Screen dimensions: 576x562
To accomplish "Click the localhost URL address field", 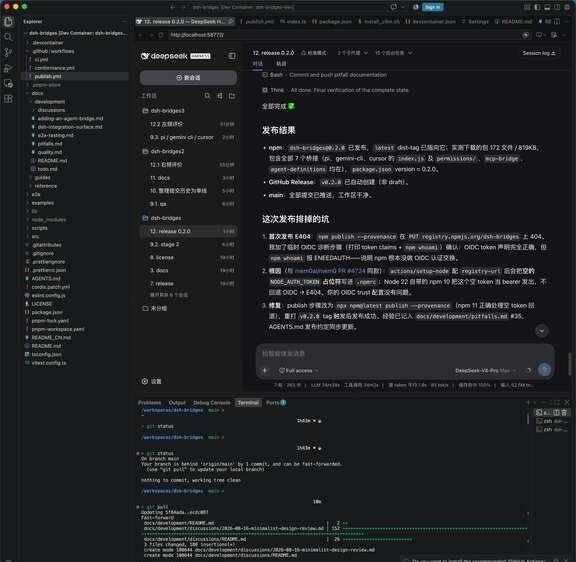I will point(342,35).
